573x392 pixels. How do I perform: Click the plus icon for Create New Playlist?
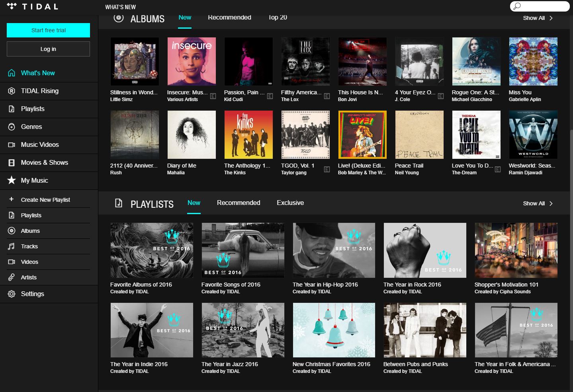point(12,199)
